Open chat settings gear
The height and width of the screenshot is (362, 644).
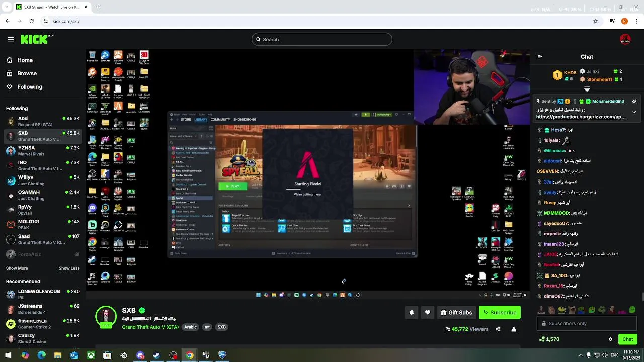[611, 339]
